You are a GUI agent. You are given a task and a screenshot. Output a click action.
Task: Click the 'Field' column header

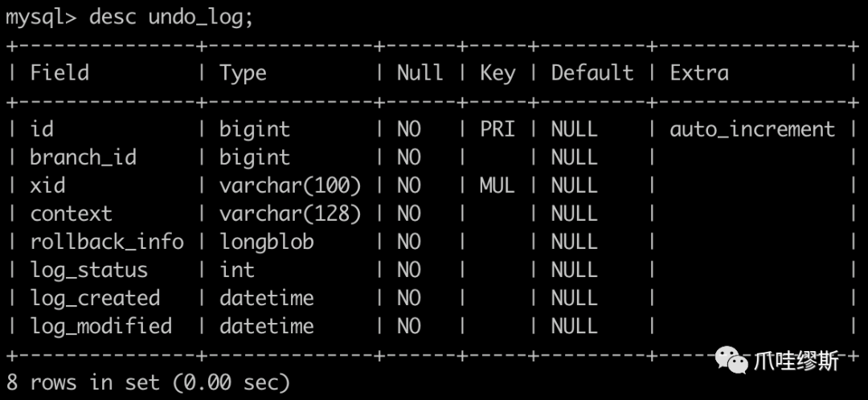(59, 73)
